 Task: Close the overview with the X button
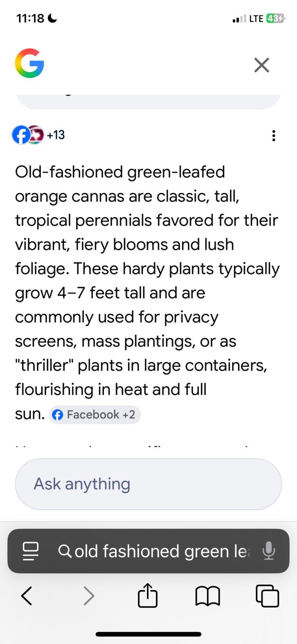pos(261,65)
